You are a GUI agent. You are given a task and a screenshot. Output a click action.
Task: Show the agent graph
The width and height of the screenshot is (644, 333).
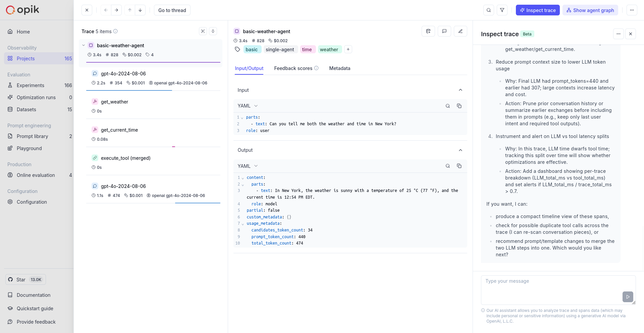590,10
